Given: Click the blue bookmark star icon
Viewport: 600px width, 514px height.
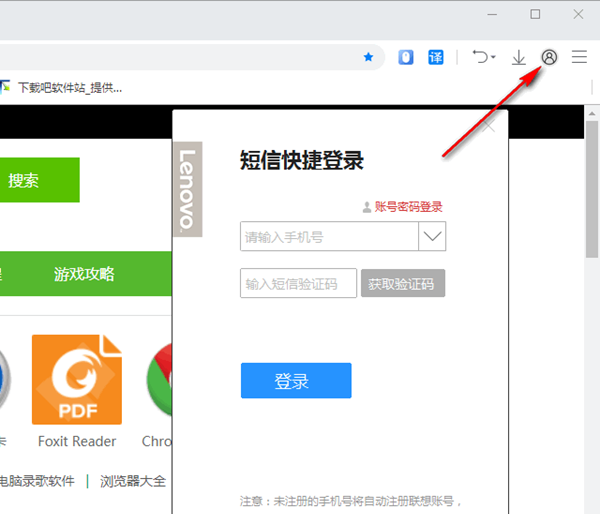Looking at the screenshot, I should click(x=368, y=57).
